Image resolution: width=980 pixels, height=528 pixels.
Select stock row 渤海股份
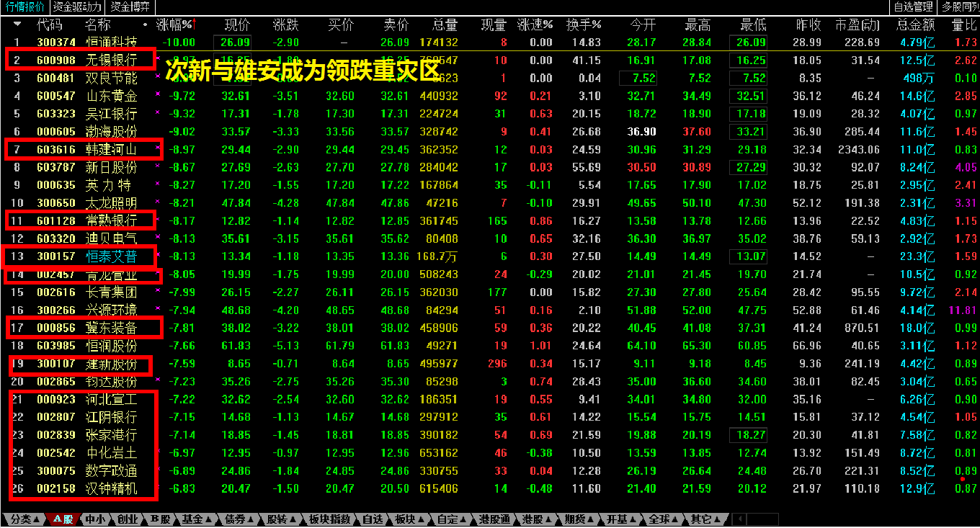coord(490,132)
